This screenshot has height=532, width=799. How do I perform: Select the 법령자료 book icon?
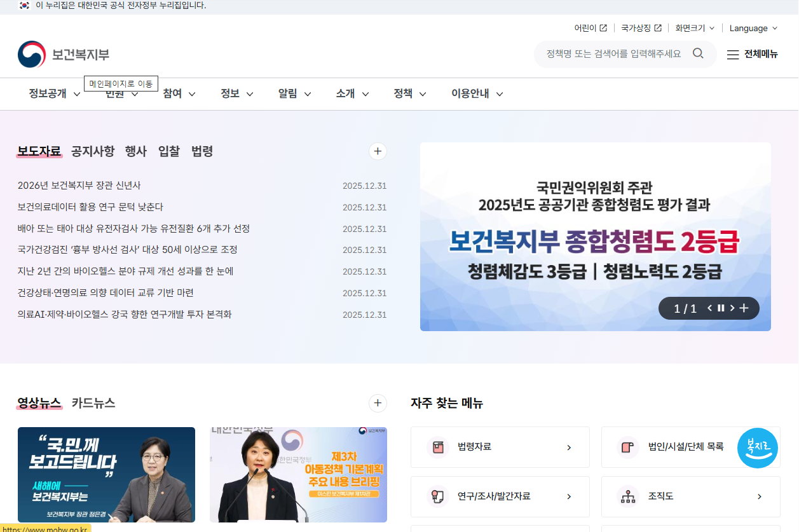(437, 447)
